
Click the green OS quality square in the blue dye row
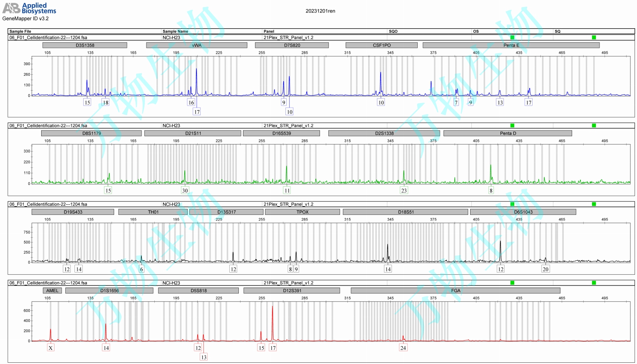click(512, 37)
